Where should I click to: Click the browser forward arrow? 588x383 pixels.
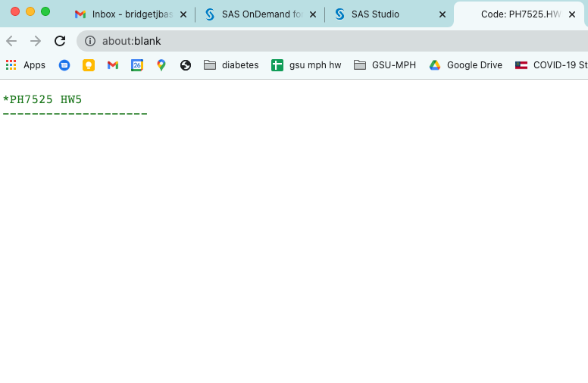click(36, 41)
